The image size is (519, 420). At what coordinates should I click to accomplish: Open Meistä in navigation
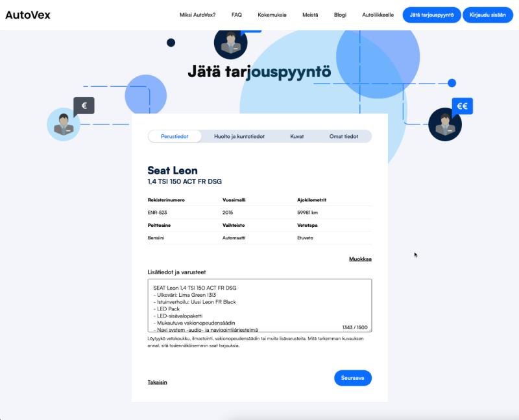[x=310, y=15]
